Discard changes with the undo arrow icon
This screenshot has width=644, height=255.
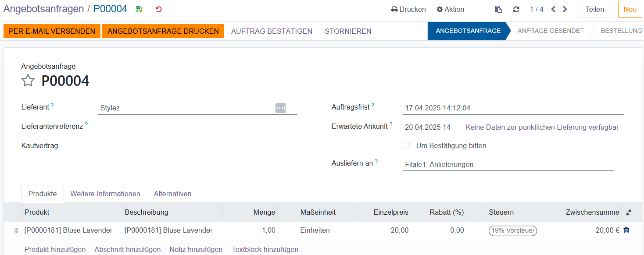(158, 9)
